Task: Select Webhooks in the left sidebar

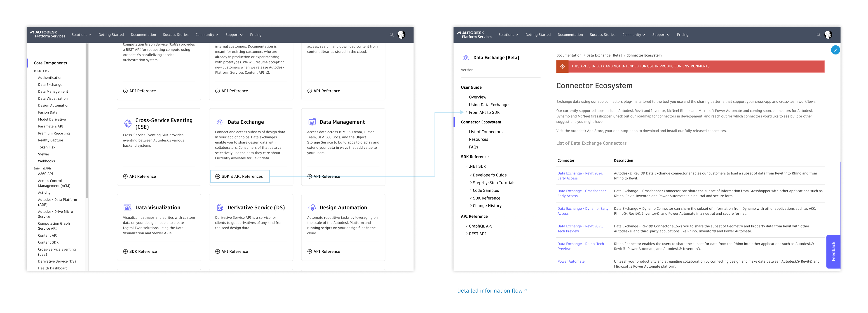Action: click(47, 161)
